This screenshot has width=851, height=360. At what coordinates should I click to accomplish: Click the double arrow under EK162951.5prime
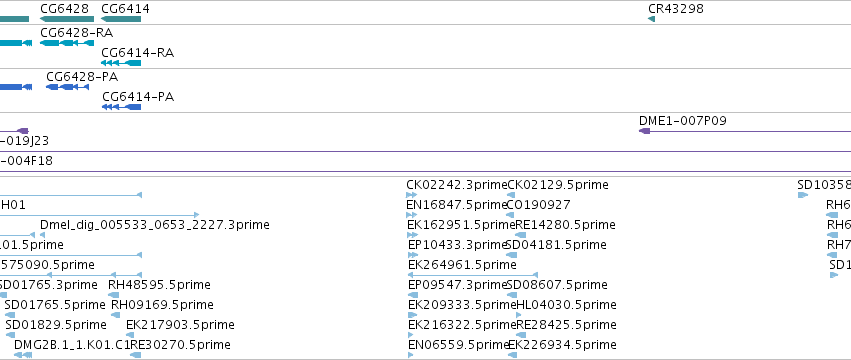click(x=412, y=235)
